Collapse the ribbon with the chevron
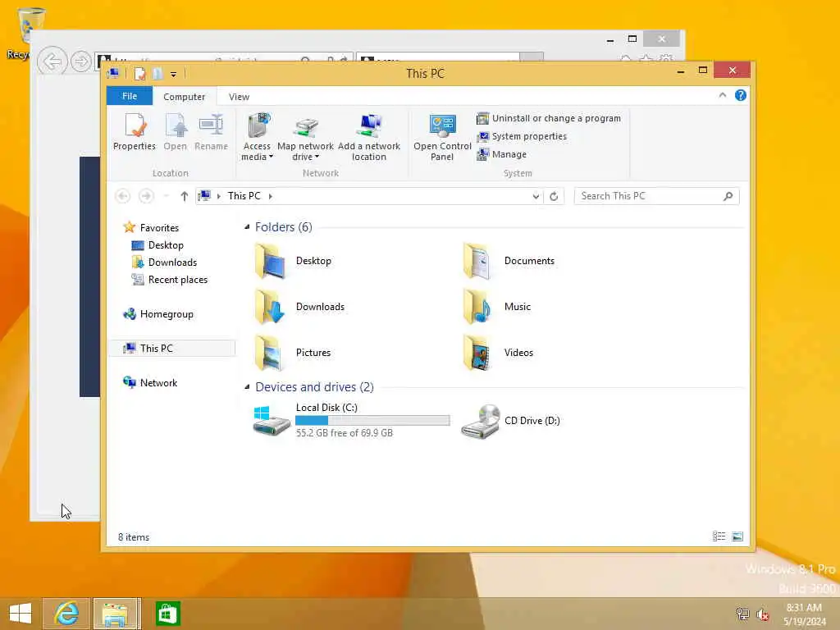The width and height of the screenshot is (840, 630). pos(722,95)
